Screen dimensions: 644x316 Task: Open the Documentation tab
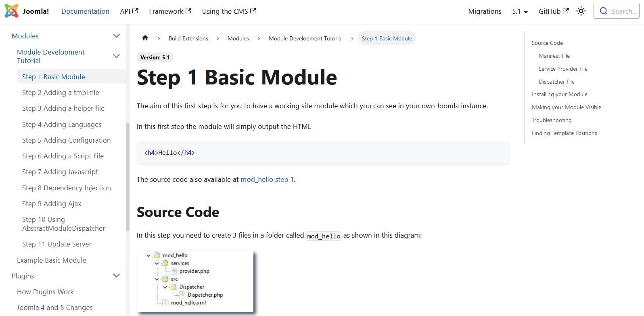click(85, 11)
